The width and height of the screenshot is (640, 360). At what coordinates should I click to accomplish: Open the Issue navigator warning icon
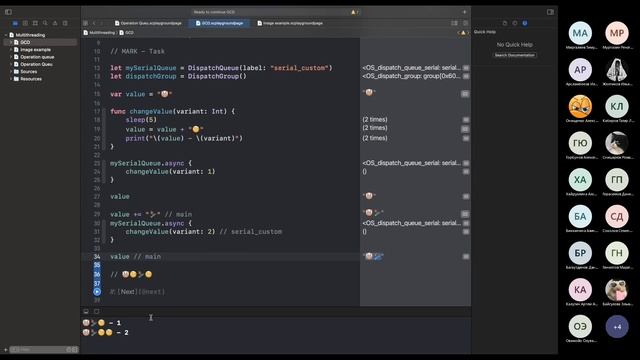(55, 23)
